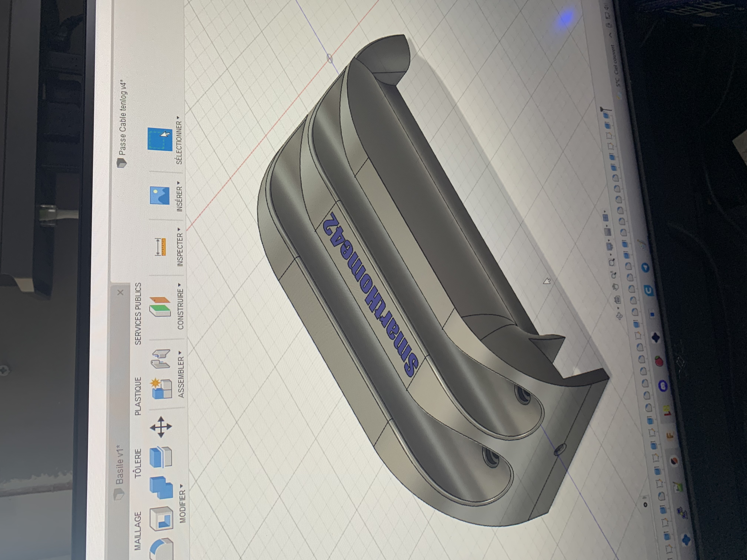The image size is (747, 560).
Task: Create a New Component in ASSEMBLER
Action: pos(161,389)
